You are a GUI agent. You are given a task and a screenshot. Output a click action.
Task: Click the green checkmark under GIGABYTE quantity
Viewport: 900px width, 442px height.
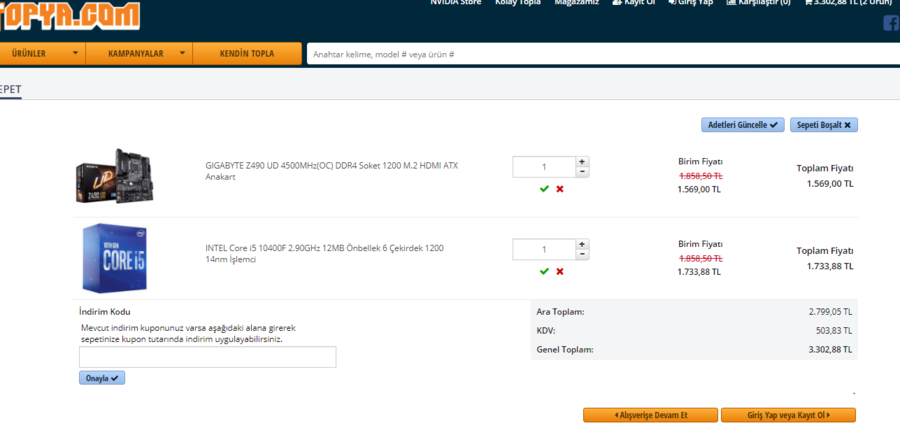[x=544, y=189]
